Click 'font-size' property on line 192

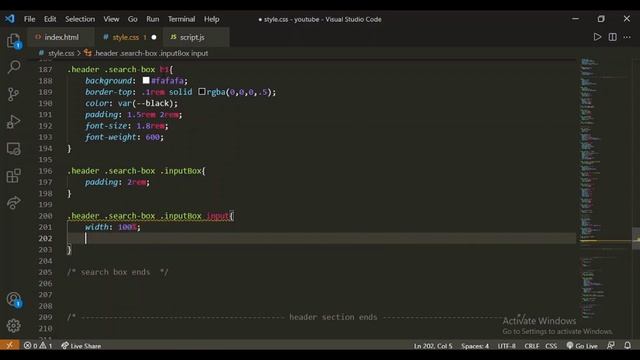click(106, 126)
